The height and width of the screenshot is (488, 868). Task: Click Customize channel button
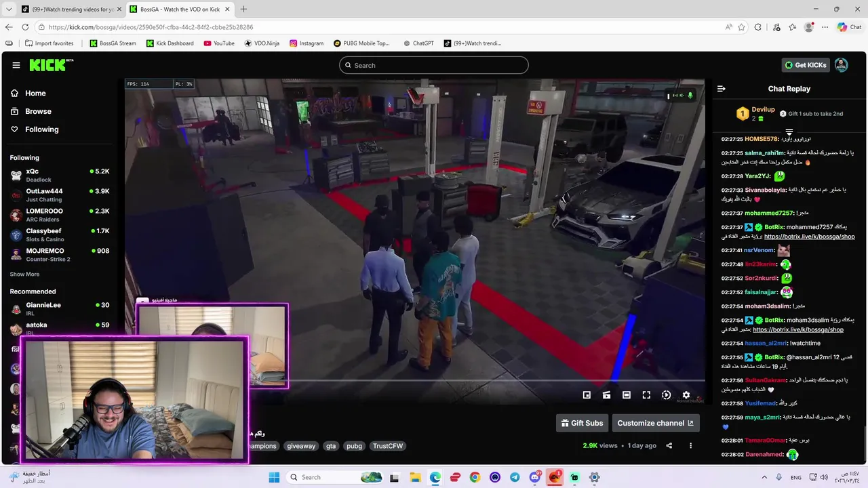pos(655,423)
